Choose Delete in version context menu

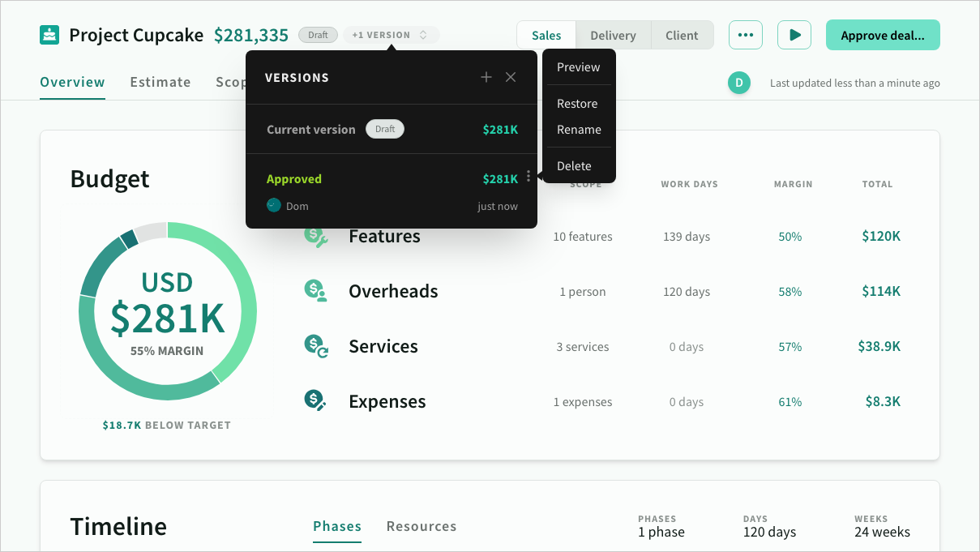[574, 166]
